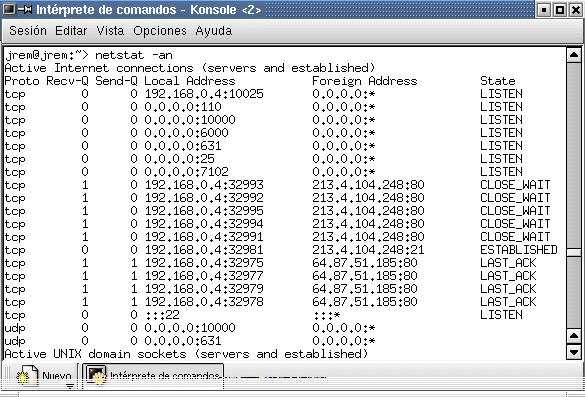Click local address 0.0.0.0:7102
This screenshot has width=585, height=397.
187,172
